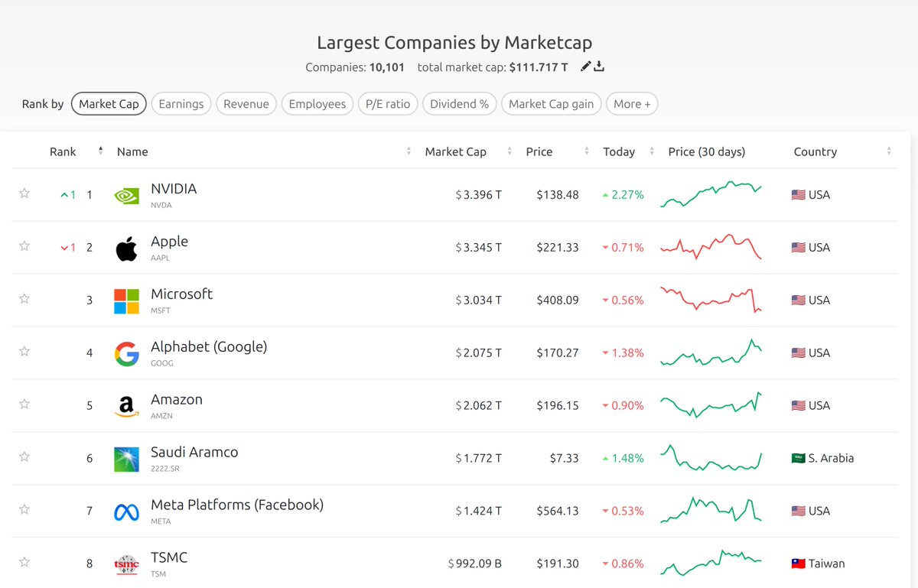Click the $564.13 price value
The width and height of the screenshot is (918, 588).
[558, 512]
